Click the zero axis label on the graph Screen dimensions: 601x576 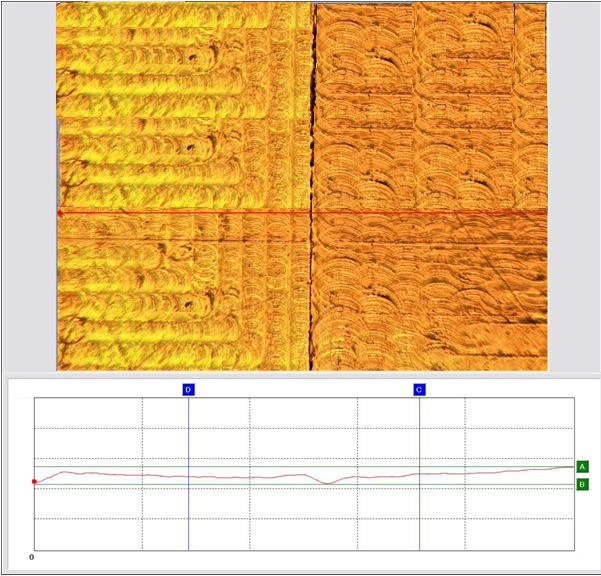click(x=32, y=557)
